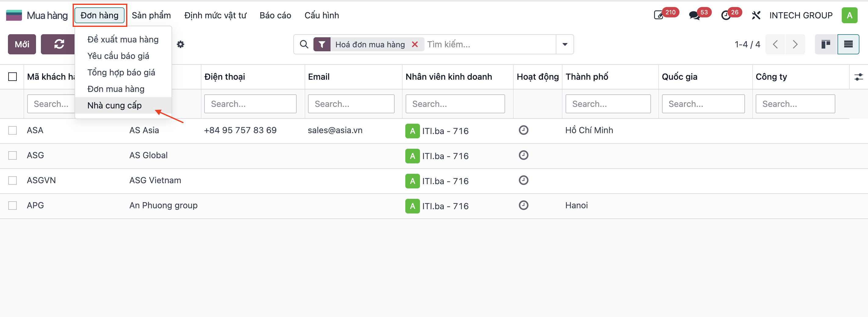Select Yêu cầu báo giá menu entry

(x=123, y=56)
